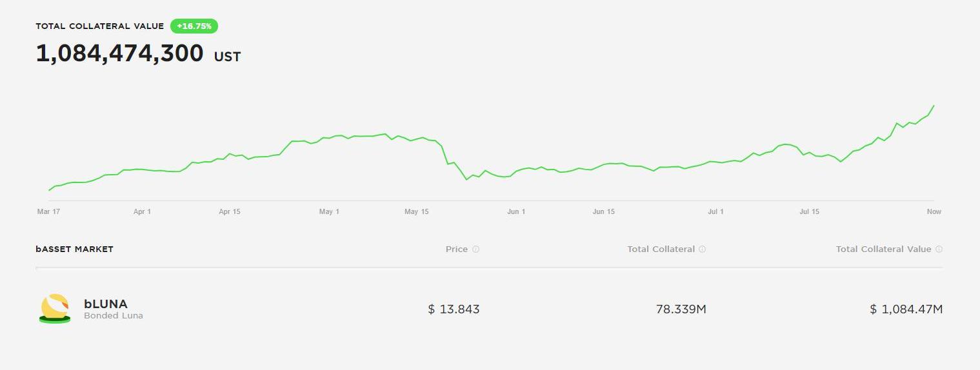Click the bASSET MARKET table heading
The height and width of the screenshot is (370, 980).
coord(74,249)
